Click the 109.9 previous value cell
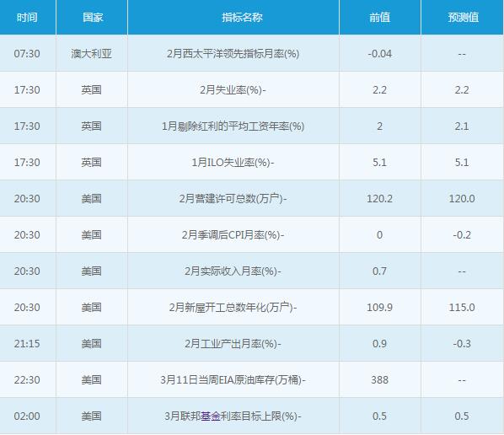The image size is (504, 435). tap(379, 308)
